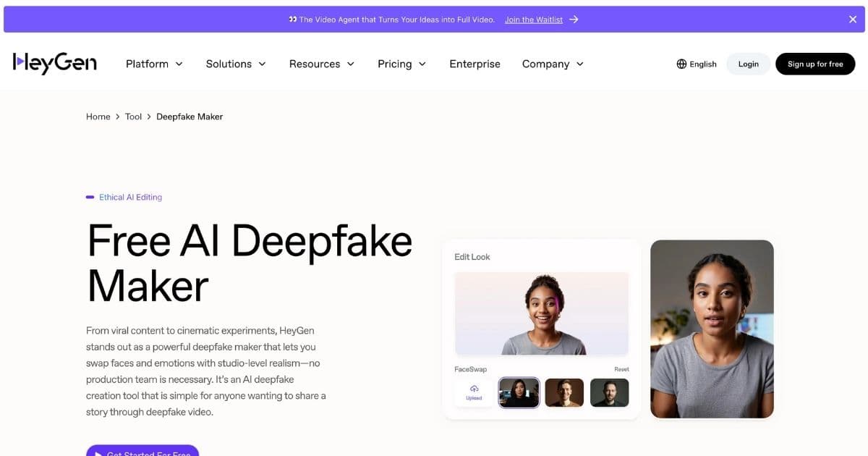Choose the bearded man face thumbnail on the far right

pos(609,392)
